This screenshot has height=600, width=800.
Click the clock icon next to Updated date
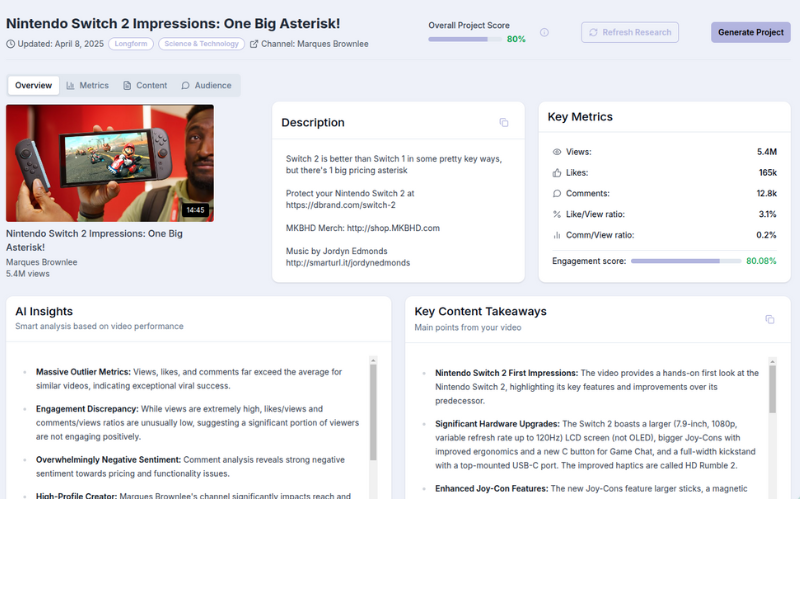[x=10, y=44]
